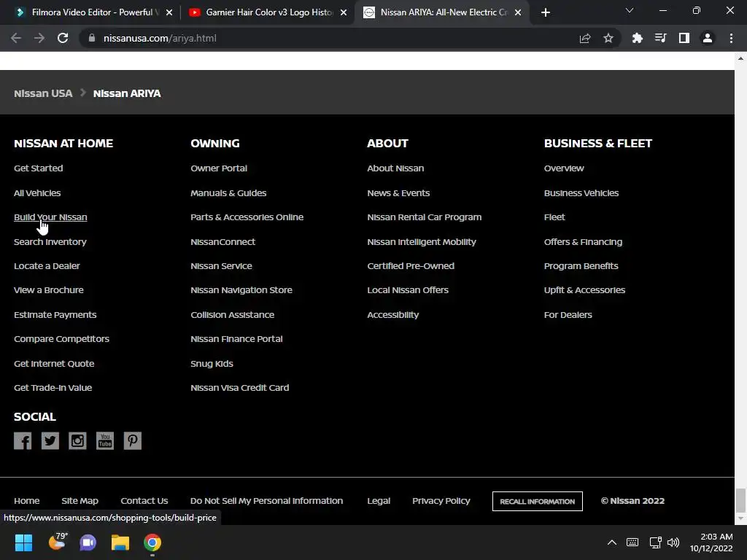
Task: Close the Garnier Hair Color tab
Action: pyautogui.click(x=344, y=12)
